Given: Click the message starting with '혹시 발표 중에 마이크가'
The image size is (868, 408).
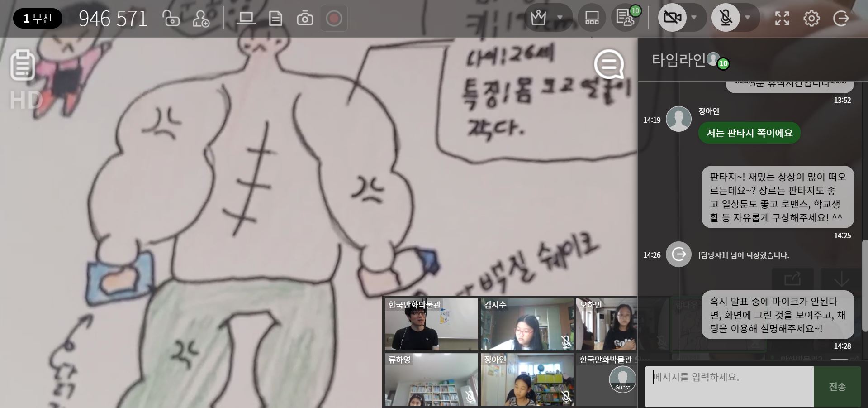Looking at the screenshot, I should 778,315.
